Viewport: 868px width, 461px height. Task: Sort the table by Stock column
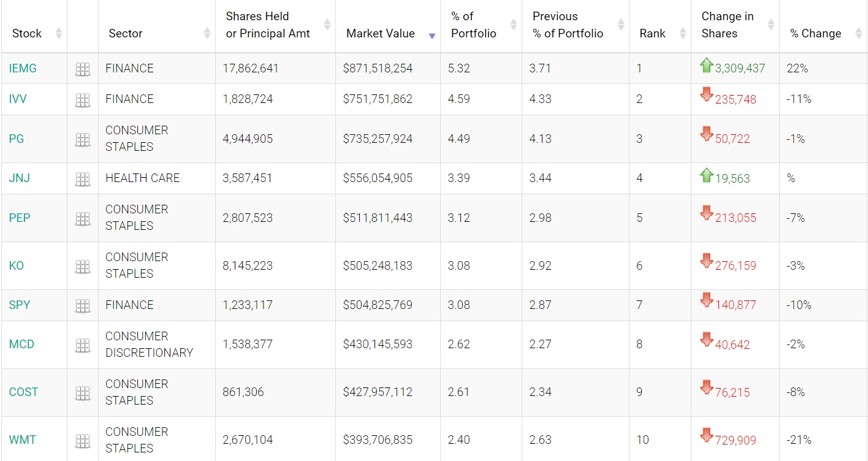[x=27, y=34]
